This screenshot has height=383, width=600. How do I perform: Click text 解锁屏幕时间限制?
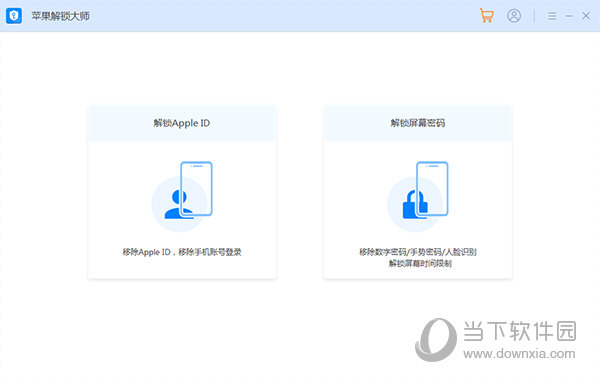pyautogui.click(x=420, y=263)
